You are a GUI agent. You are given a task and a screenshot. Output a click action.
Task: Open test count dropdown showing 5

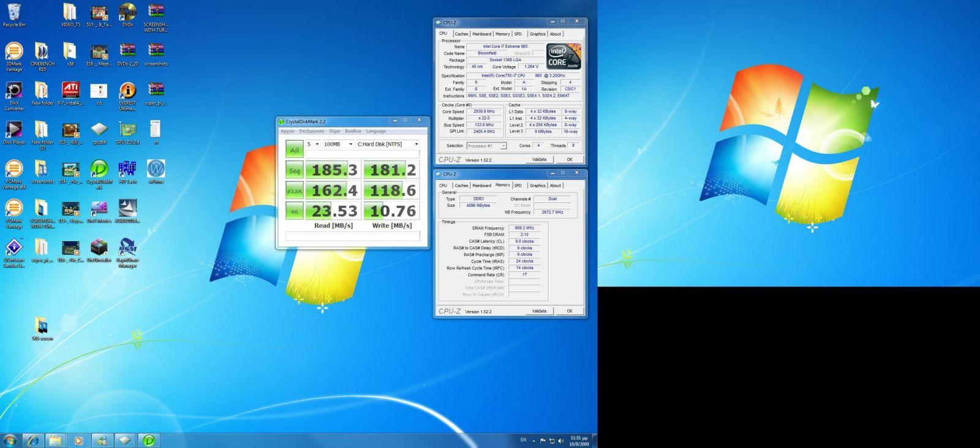click(313, 144)
